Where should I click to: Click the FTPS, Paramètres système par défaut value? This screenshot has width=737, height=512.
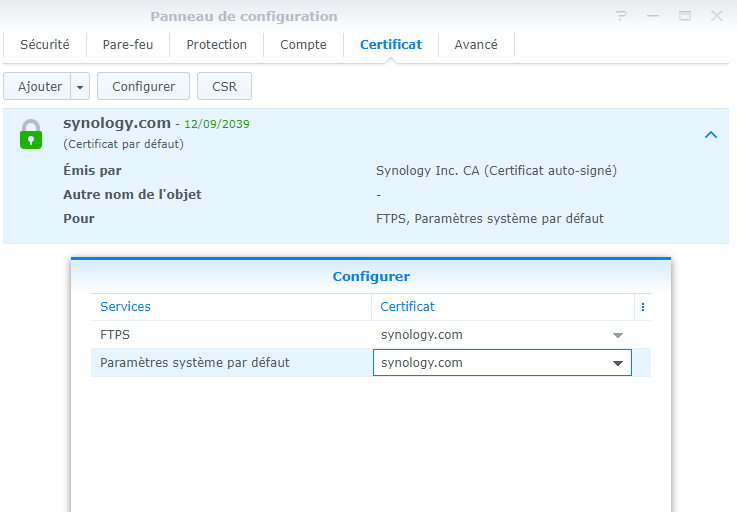pyautogui.click(x=490, y=219)
